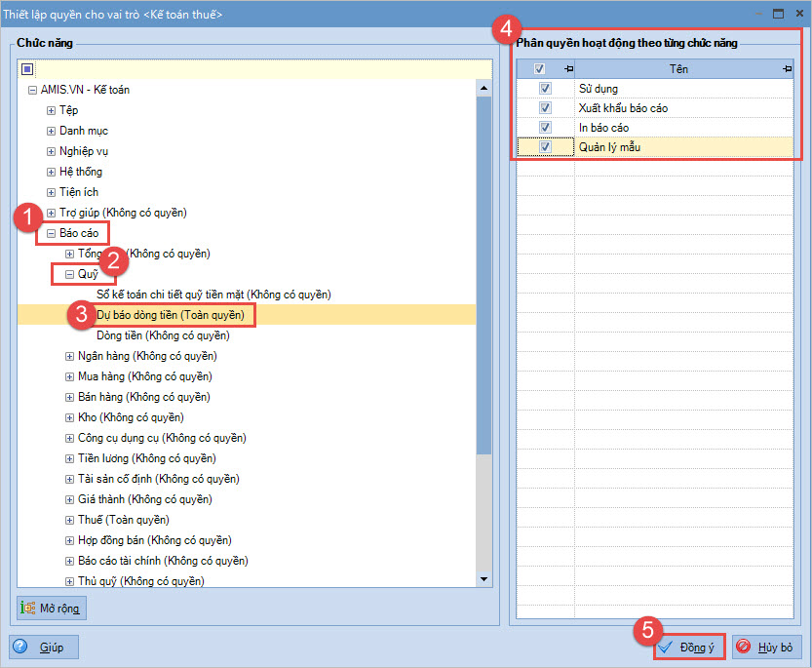This screenshot has height=668, width=812.
Task: Expand the Danh mục tree node
Action: pyautogui.click(x=51, y=131)
